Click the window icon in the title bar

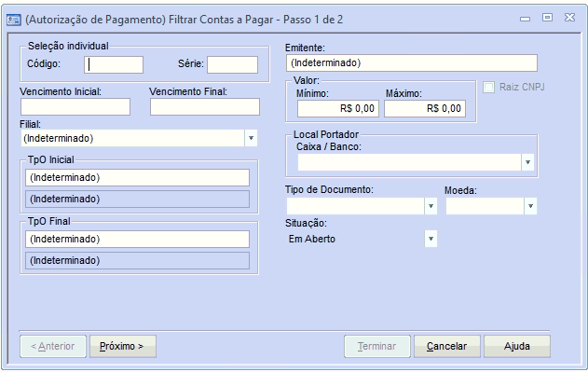(14, 20)
